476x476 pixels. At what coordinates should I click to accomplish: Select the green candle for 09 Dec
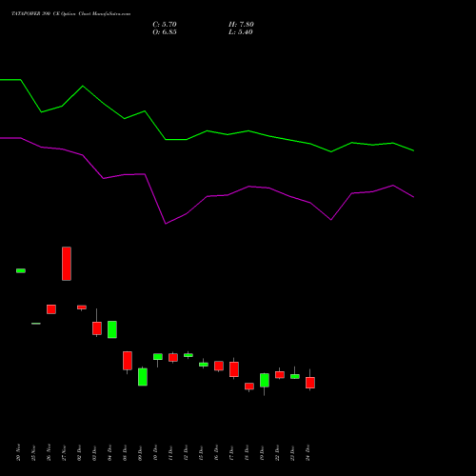click(143, 377)
